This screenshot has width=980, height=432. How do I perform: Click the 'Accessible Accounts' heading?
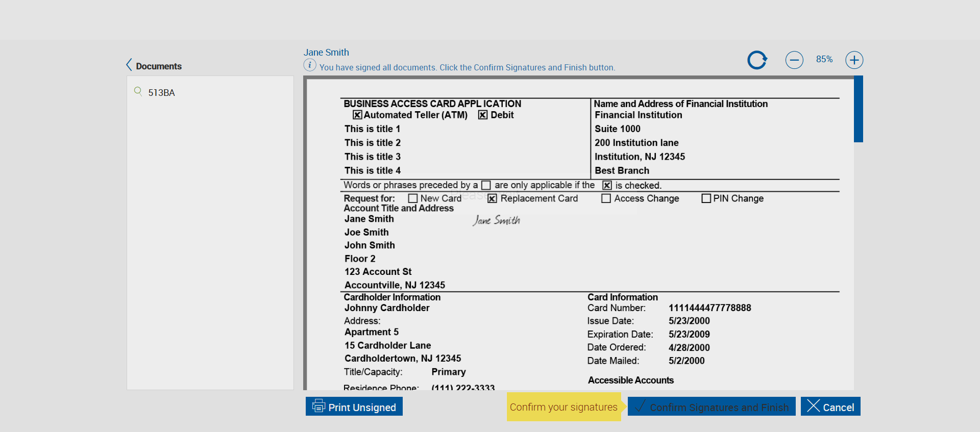tap(631, 380)
